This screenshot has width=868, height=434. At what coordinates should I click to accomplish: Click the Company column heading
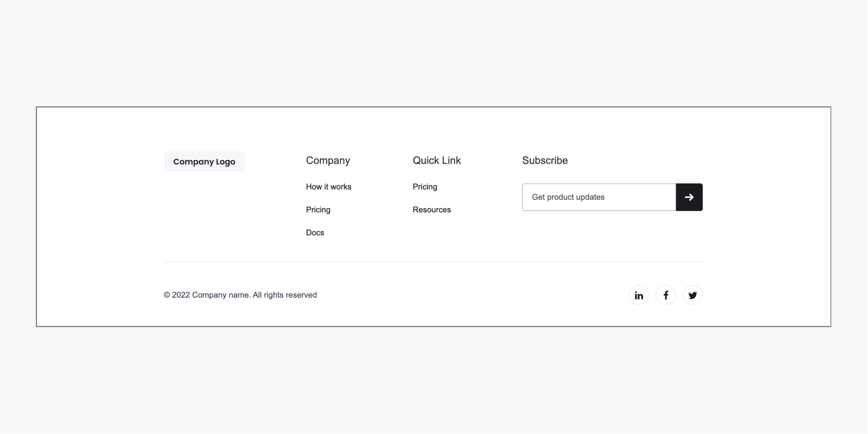[328, 161]
